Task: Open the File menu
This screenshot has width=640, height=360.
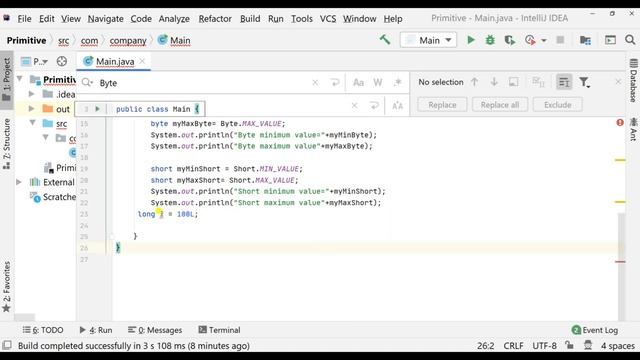Action: pos(24,19)
